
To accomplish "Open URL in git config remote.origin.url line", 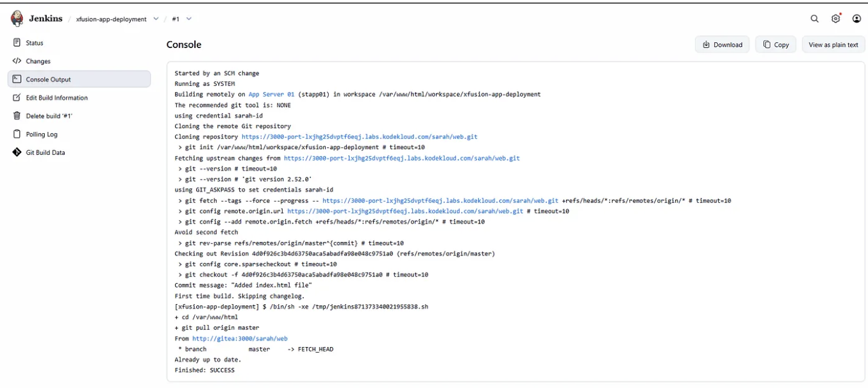I will pos(405,211).
